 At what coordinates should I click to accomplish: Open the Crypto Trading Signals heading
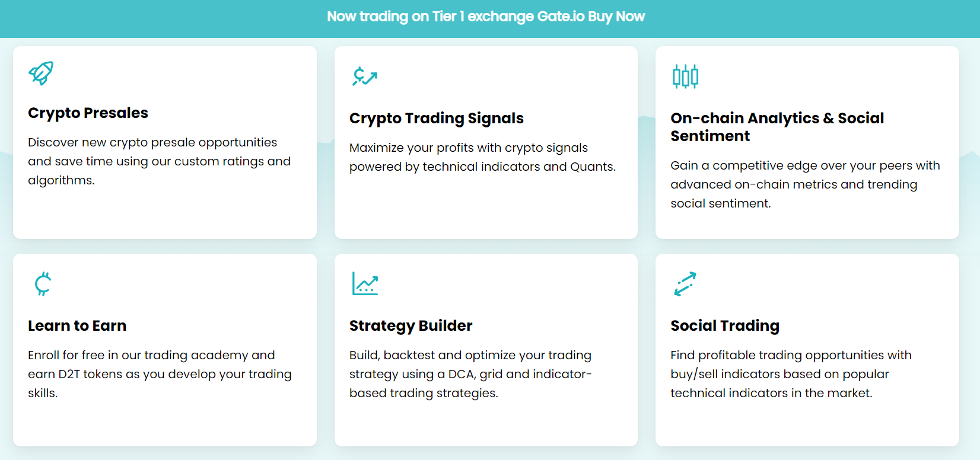click(x=436, y=118)
